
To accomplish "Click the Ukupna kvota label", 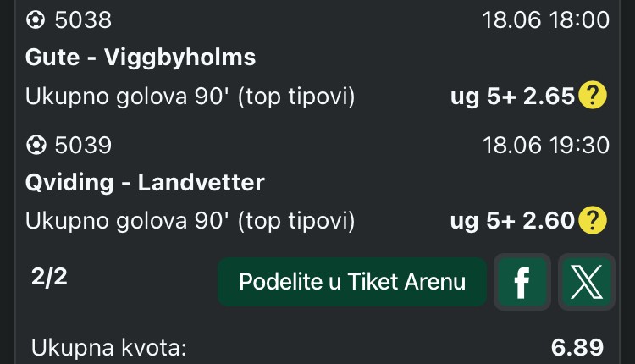I will 108,347.
